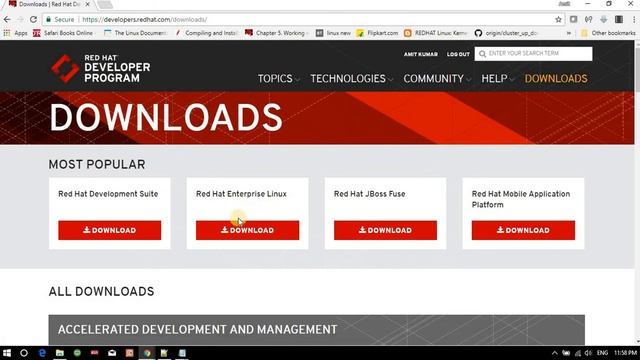Open the Safari Books Online bookmark
The width and height of the screenshot is (640, 360).
pos(64,33)
